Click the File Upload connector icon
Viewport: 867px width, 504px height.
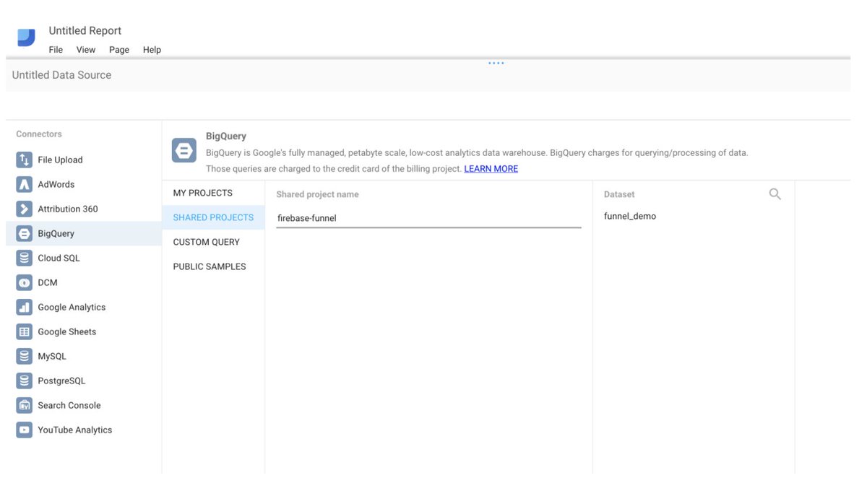click(25, 160)
